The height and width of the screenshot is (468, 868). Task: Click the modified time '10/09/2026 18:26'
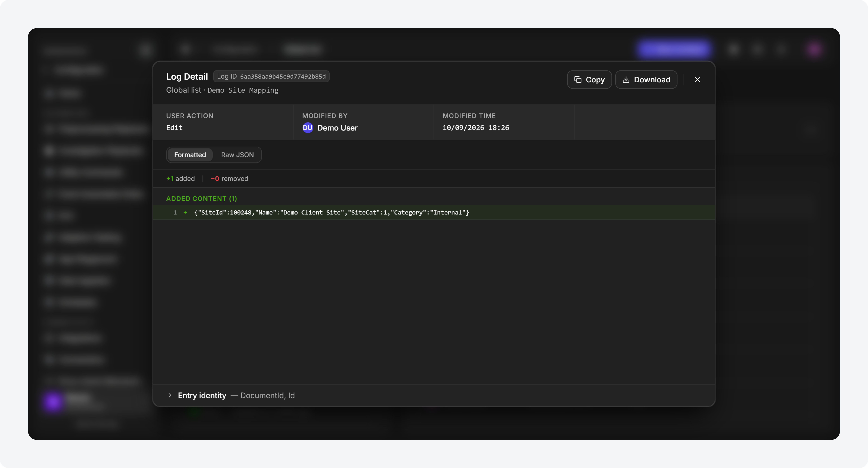click(476, 128)
